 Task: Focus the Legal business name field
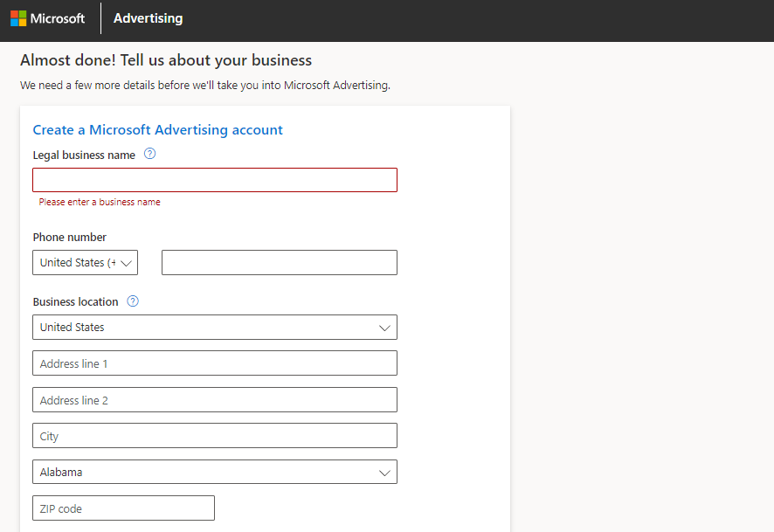tap(215, 180)
